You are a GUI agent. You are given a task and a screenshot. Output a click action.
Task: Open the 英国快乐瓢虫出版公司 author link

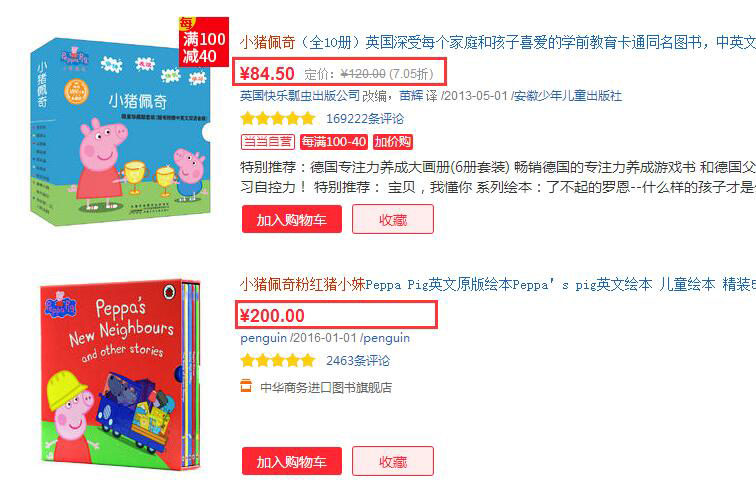point(300,96)
